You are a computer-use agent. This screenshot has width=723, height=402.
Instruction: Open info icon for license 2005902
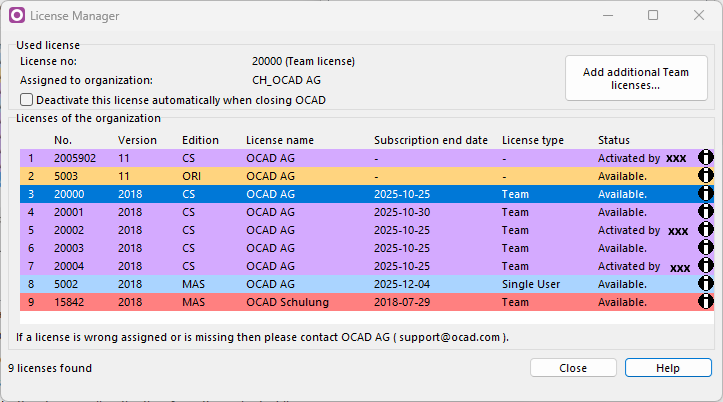pyautogui.click(x=705, y=158)
